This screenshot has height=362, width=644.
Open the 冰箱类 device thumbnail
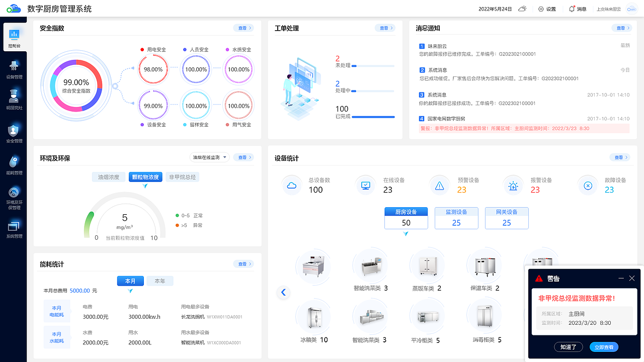click(x=313, y=316)
